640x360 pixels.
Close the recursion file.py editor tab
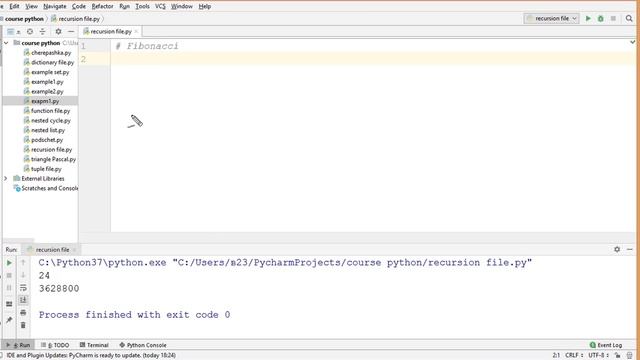136,31
